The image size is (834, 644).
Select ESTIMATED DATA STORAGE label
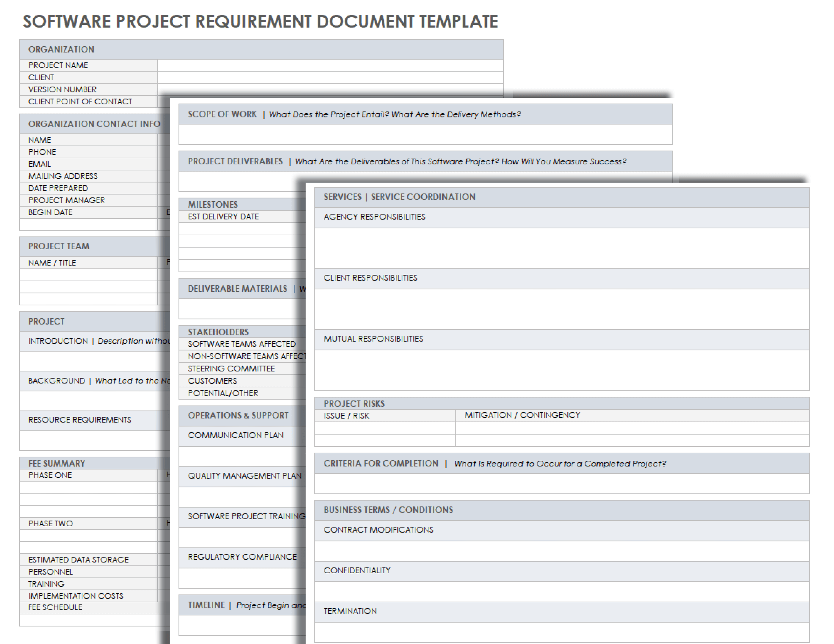point(78,560)
